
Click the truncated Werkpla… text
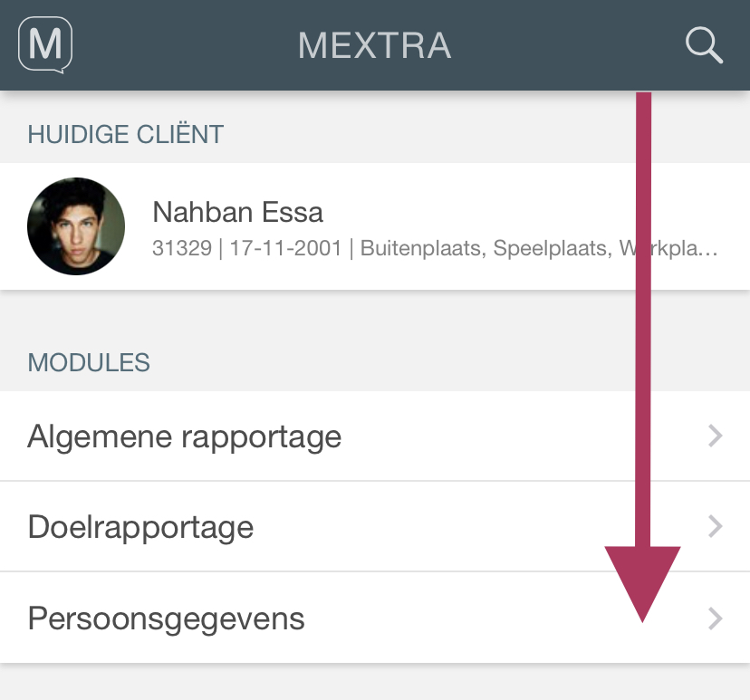(668, 248)
